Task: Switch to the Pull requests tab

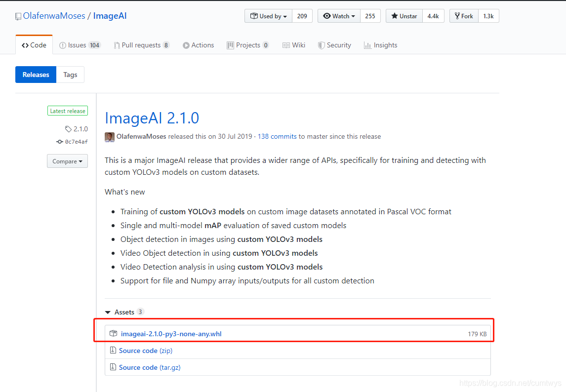Action: pyautogui.click(x=141, y=45)
